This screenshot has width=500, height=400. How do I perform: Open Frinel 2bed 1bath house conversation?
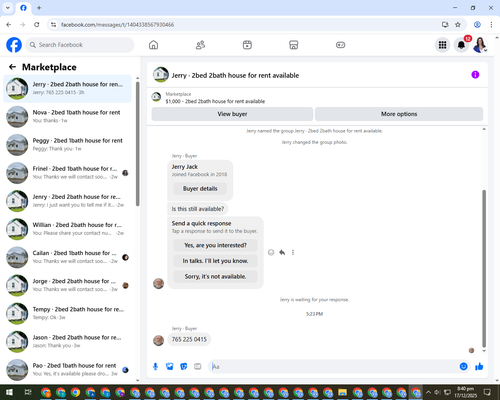coord(67,173)
